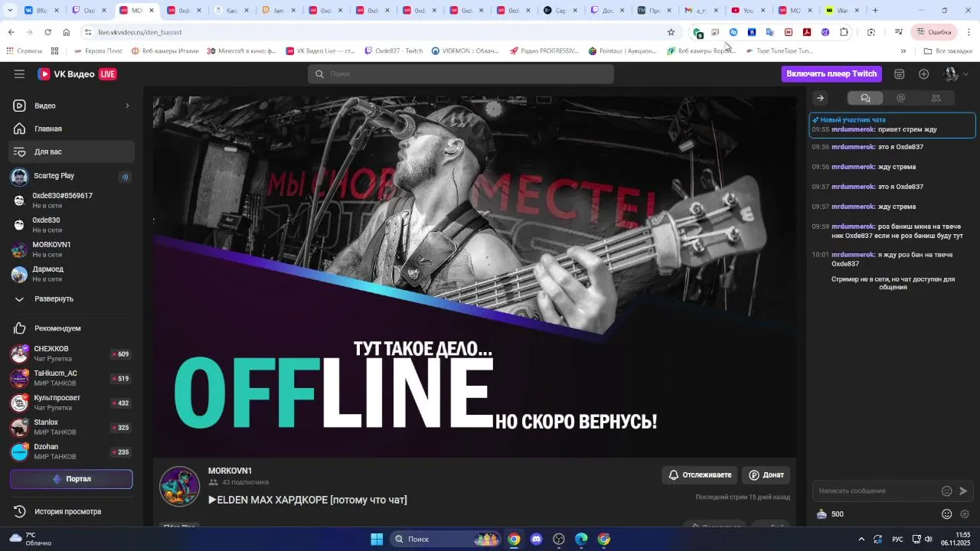
Task: Reload the page in the browser
Action: pos(48,32)
